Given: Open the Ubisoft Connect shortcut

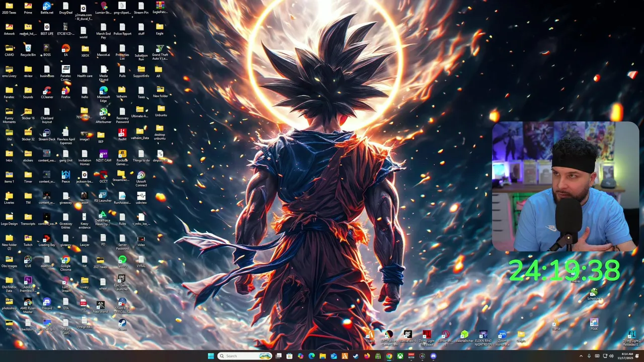Looking at the screenshot, I should [x=141, y=178].
